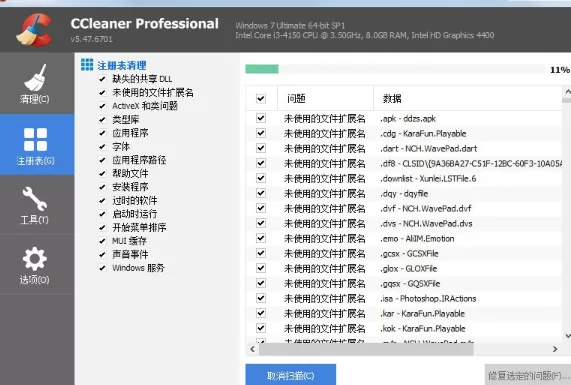The width and height of the screenshot is (571, 385).
Task: Uncheck the 类型库 option
Action: pyautogui.click(x=102, y=119)
